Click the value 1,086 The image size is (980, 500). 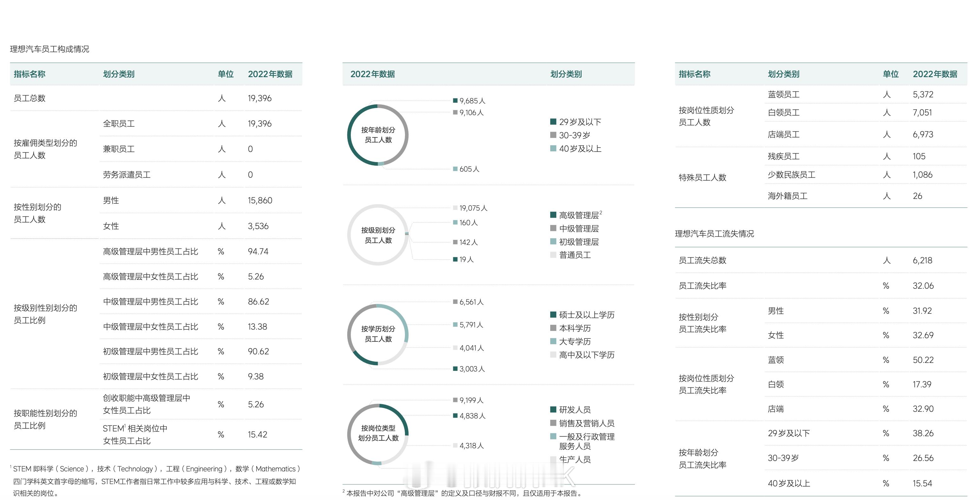(923, 175)
